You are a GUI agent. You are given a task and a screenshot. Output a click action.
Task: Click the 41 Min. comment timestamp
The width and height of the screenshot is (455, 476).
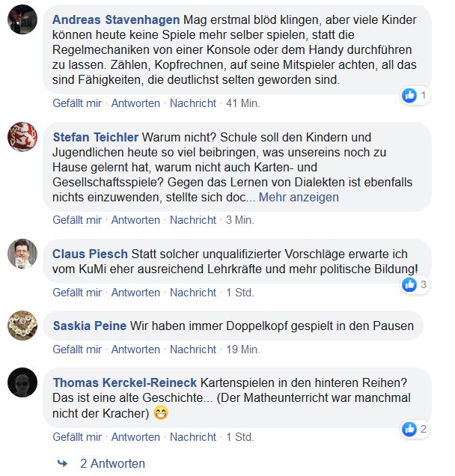242,103
